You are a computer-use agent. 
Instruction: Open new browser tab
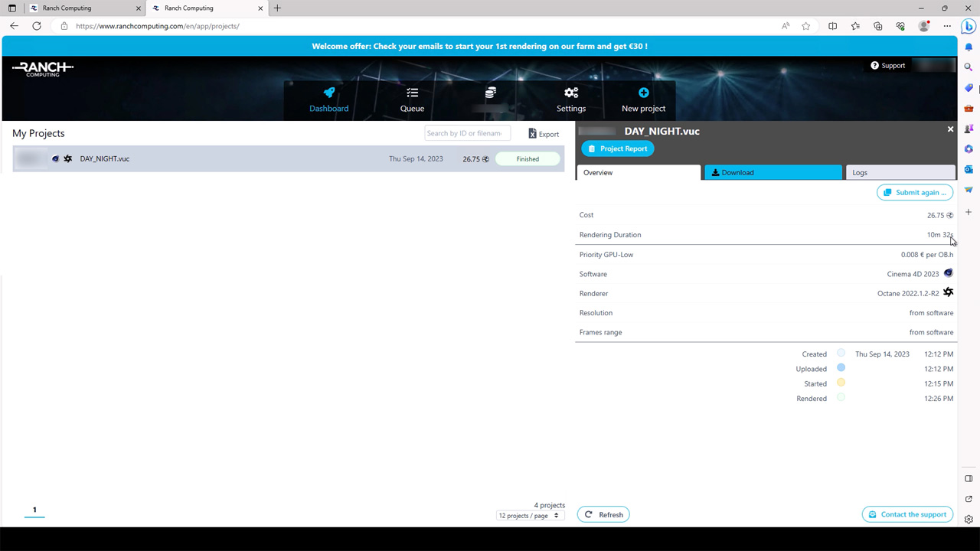(x=277, y=8)
